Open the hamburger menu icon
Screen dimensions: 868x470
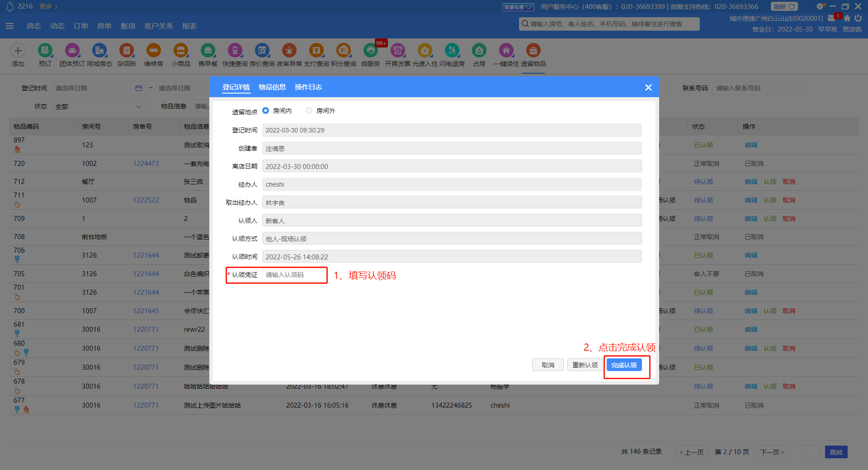9,26
